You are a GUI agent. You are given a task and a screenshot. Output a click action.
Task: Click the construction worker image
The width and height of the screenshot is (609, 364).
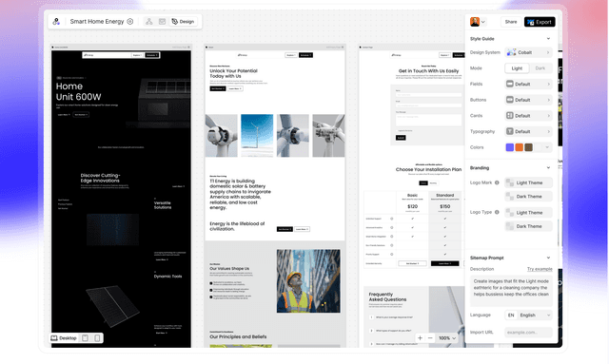pos(308,281)
